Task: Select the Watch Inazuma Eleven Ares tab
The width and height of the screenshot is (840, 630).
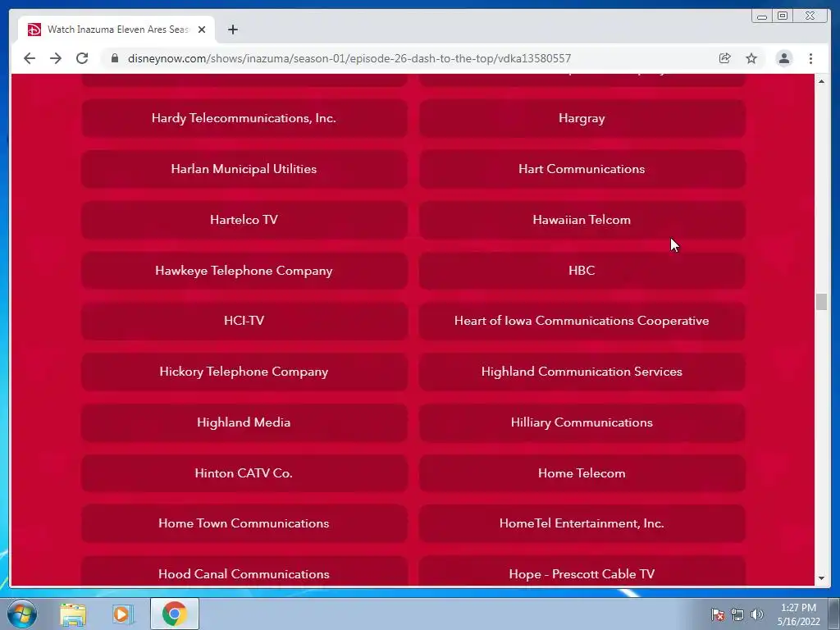Action: coord(116,30)
